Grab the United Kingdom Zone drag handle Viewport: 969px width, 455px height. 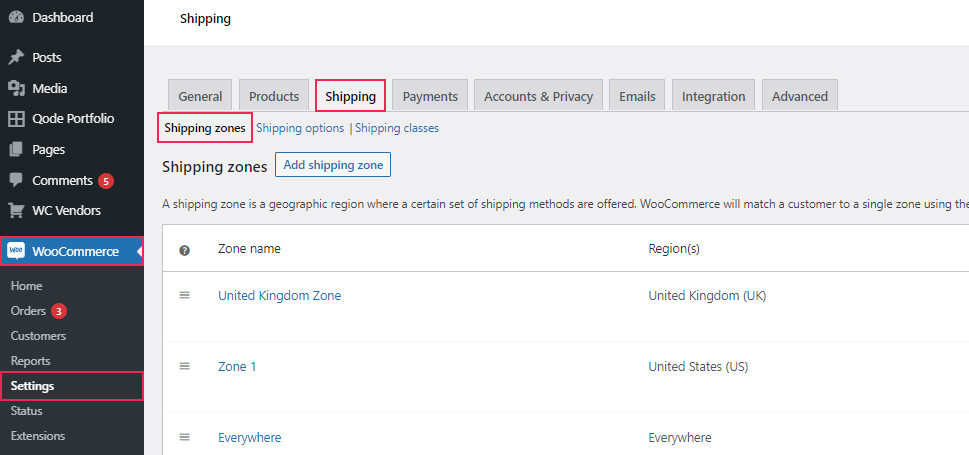pos(184,296)
